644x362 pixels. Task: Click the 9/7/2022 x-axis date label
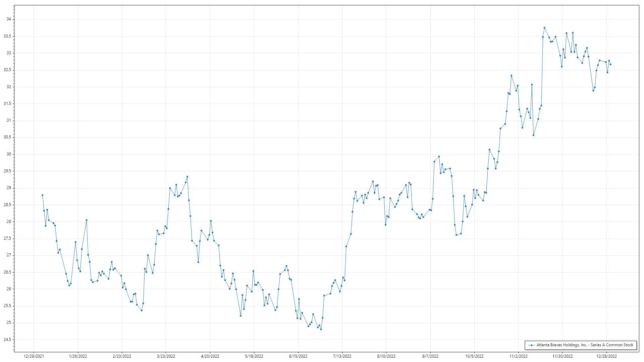coord(430,356)
